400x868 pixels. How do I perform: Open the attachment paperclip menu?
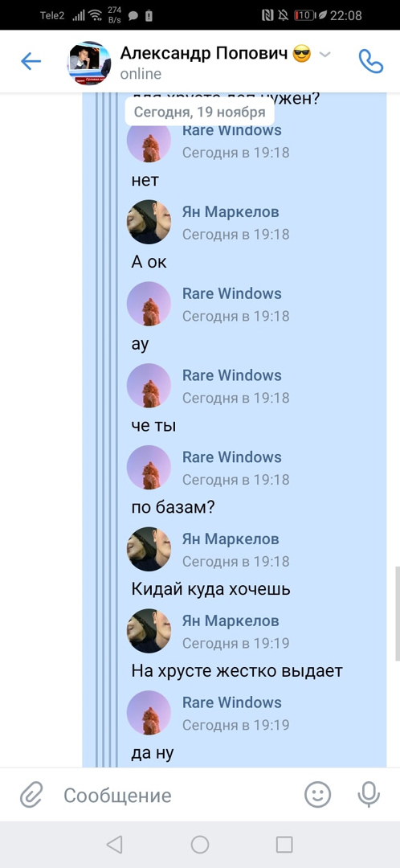pyautogui.click(x=31, y=796)
